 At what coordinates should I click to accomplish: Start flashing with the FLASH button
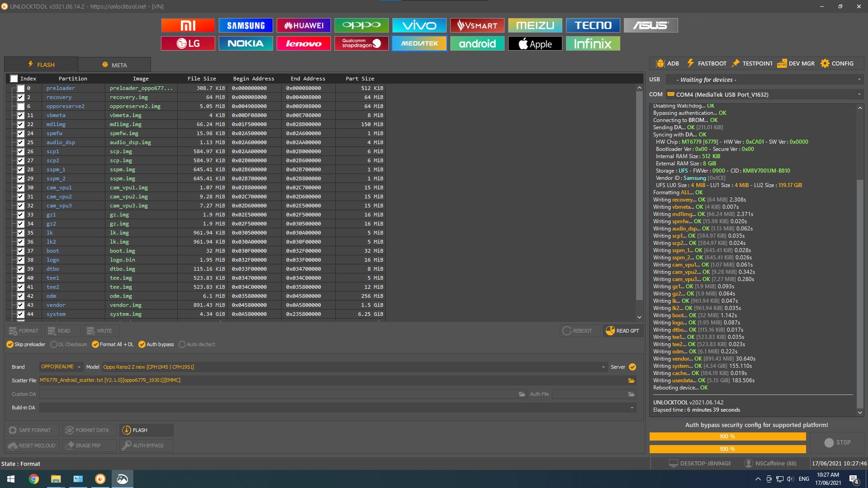146,430
